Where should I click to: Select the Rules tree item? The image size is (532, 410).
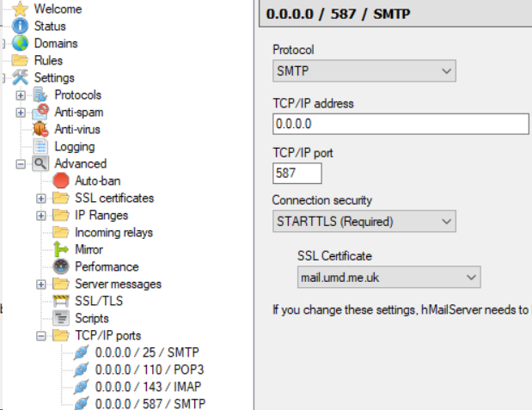[48, 60]
